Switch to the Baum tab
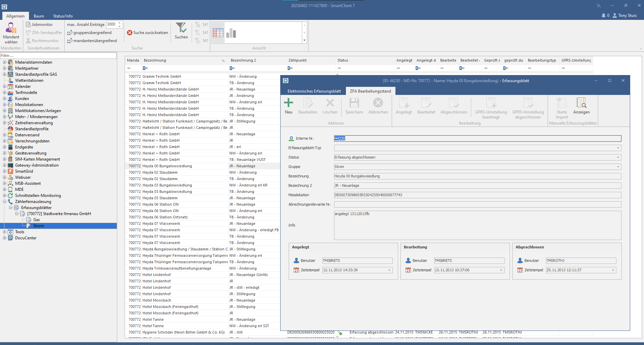This screenshot has width=644, height=345. pyautogui.click(x=39, y=16)
